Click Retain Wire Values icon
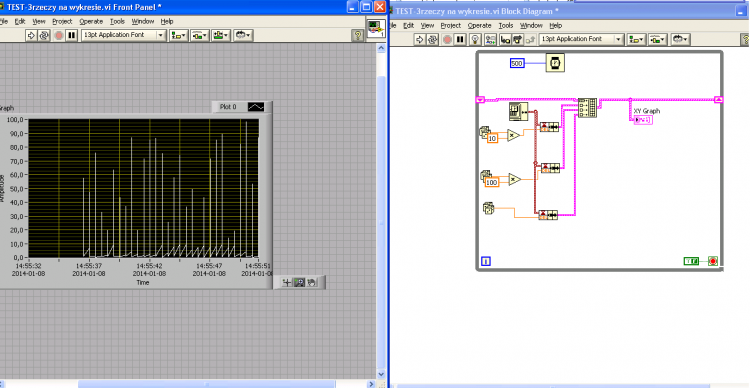The width and height of the screenshot is (750, 388). (x=491, y=40)
